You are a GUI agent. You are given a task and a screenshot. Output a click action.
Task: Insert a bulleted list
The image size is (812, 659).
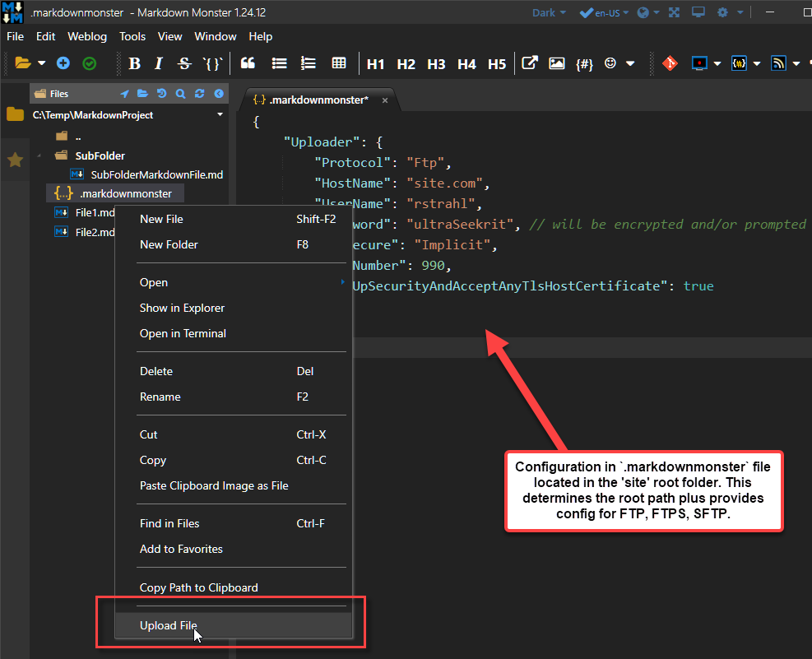[x=279, y=63]
